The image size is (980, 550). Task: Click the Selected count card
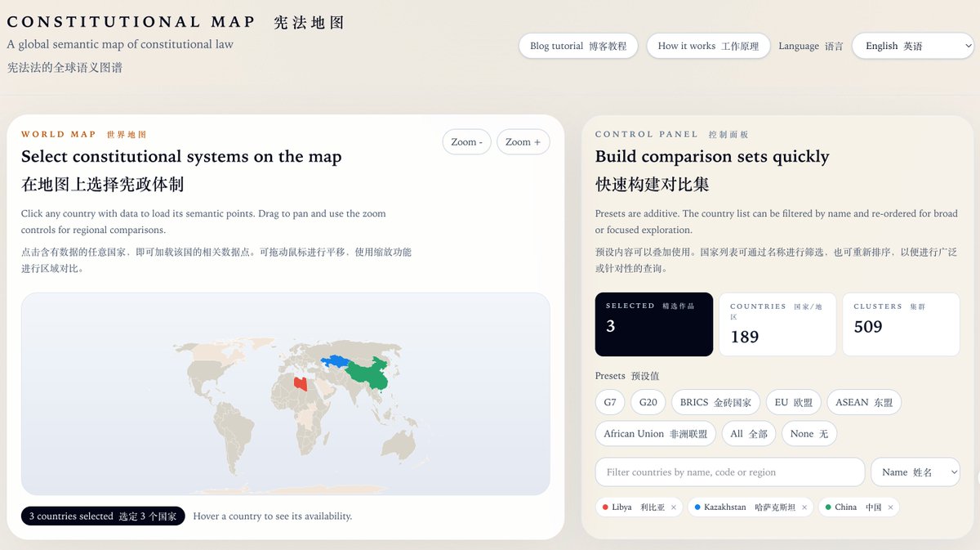point(654,324)
